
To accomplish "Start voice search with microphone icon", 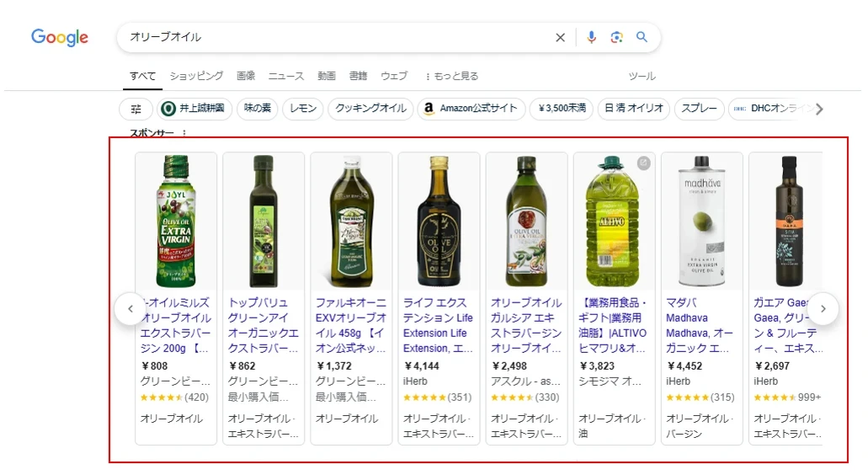I will (x=591, y=37).
